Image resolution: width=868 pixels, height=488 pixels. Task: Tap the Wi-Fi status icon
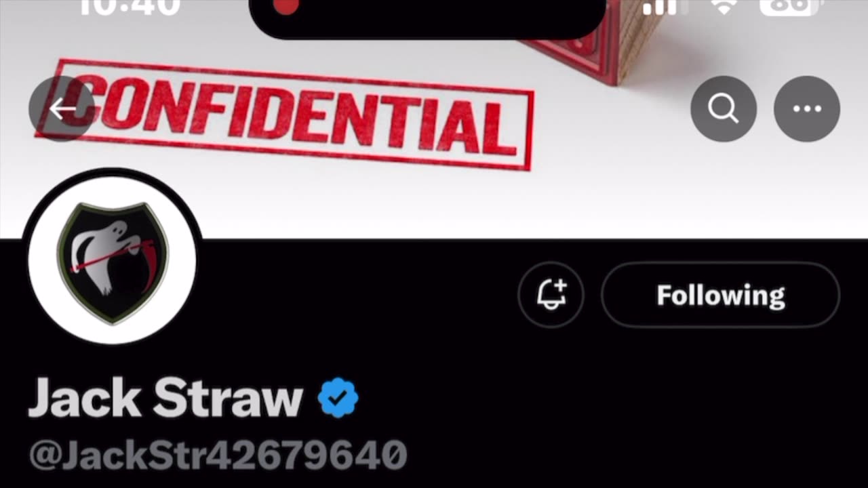click(x=726, y=7)
